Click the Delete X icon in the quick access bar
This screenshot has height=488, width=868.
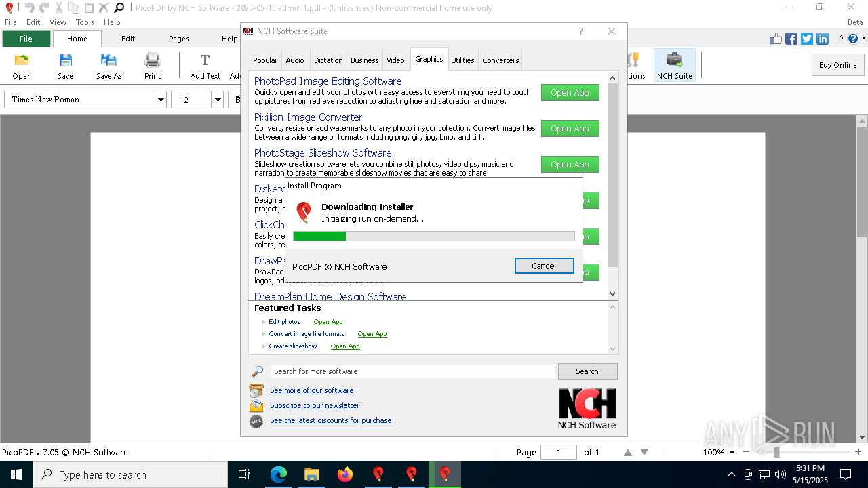pyautogui.click(x=104, y=8)
